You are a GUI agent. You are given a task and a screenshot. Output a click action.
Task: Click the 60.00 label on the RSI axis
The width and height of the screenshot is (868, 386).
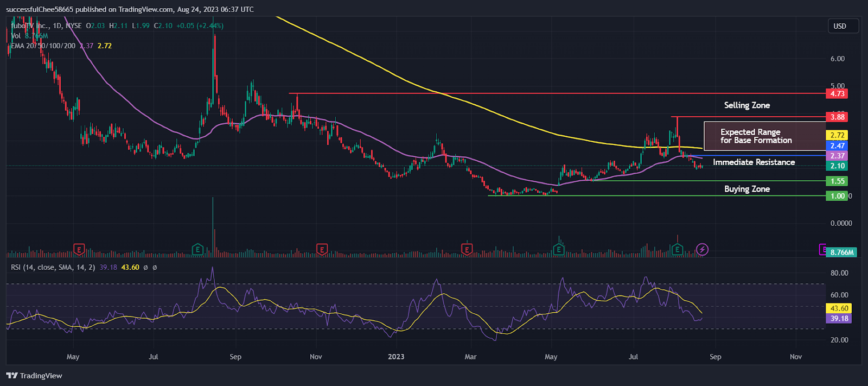[839, 295]
